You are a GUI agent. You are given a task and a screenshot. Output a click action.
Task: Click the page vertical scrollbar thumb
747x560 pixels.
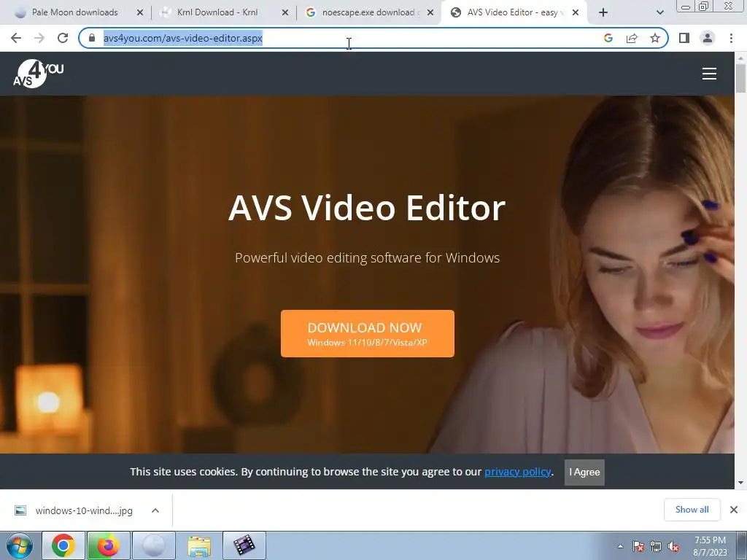[x=740, y=79]
